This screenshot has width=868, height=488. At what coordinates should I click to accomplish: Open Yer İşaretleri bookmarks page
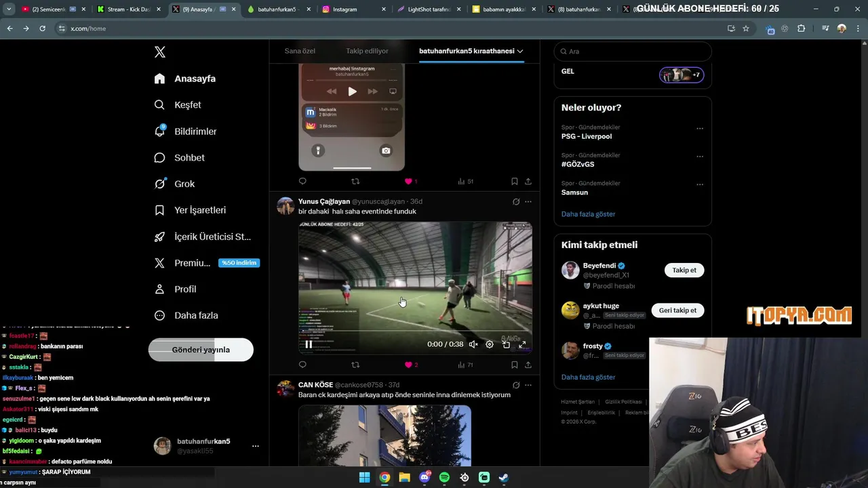coord(191,210)
